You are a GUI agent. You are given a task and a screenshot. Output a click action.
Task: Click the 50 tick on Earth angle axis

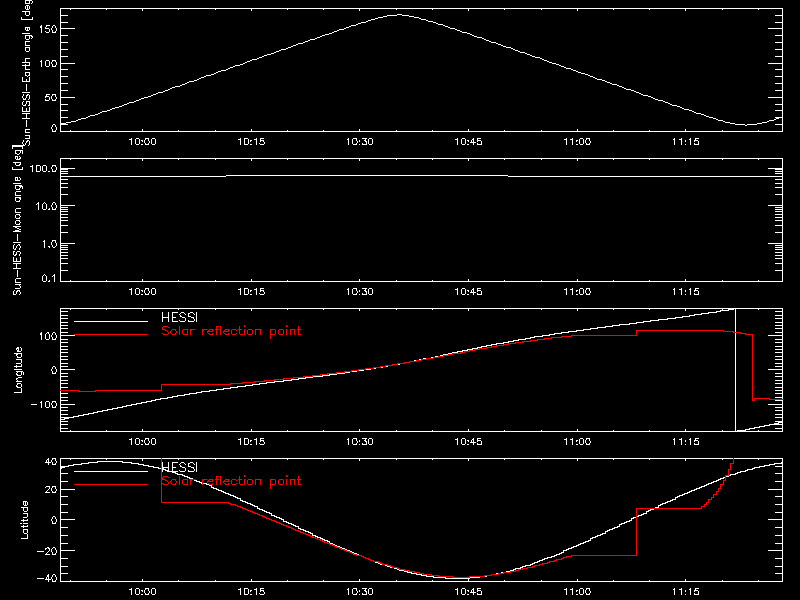(x=51, y=97)
